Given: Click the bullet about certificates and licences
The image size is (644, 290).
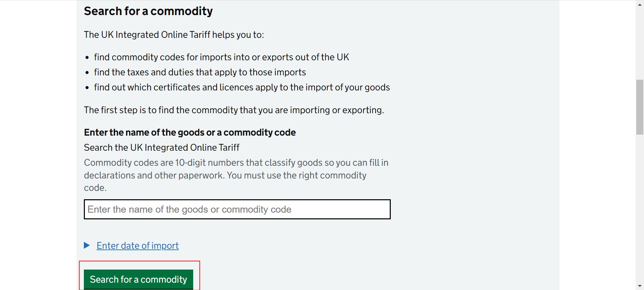Looking at the screenshot, I should [242, 87].
